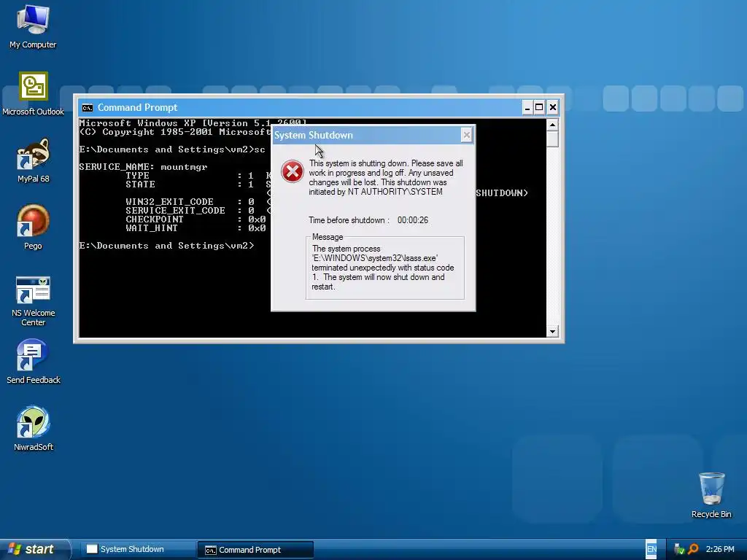Click the 2:26 PM system clock

click(720, 549)
